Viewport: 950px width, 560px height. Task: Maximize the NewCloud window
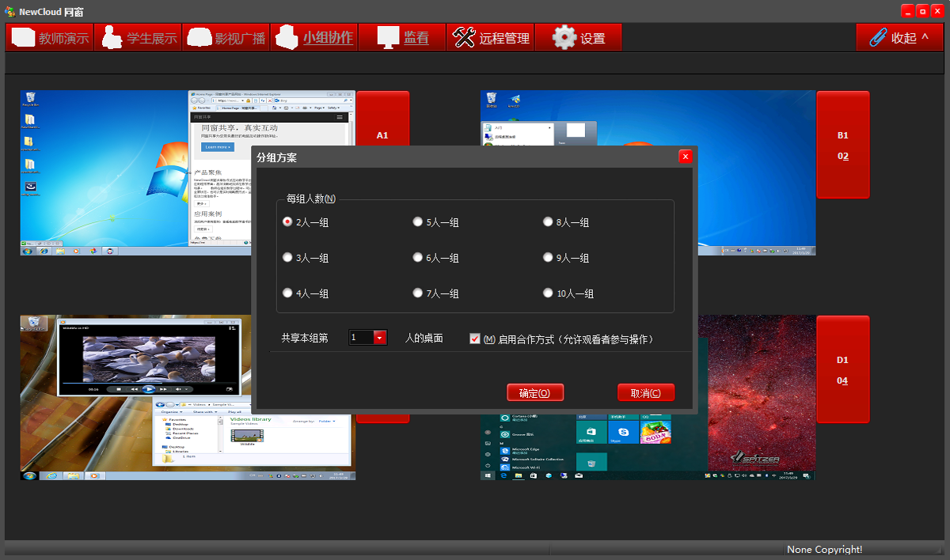coord(923,11)
